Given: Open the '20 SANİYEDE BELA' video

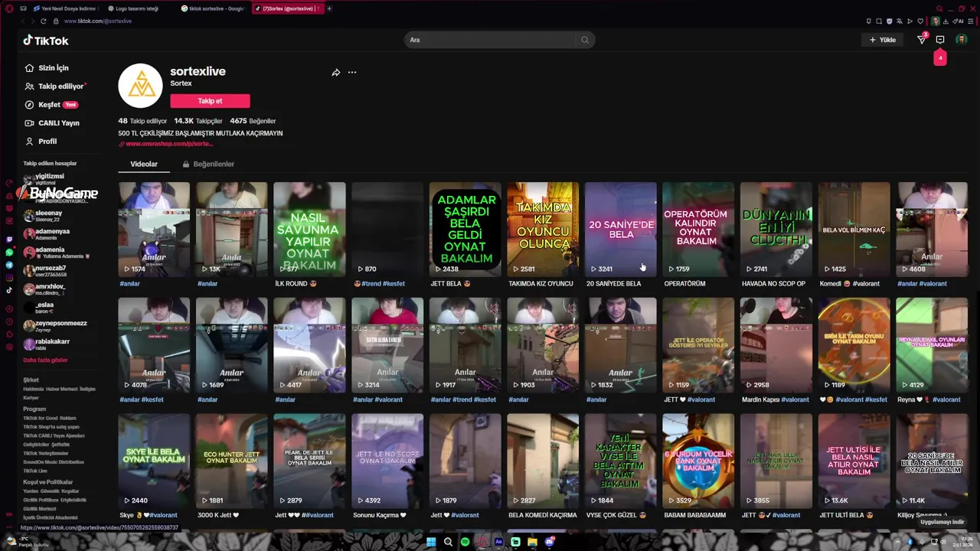Looking at the screenshot, I should click(x=621, y=230).
